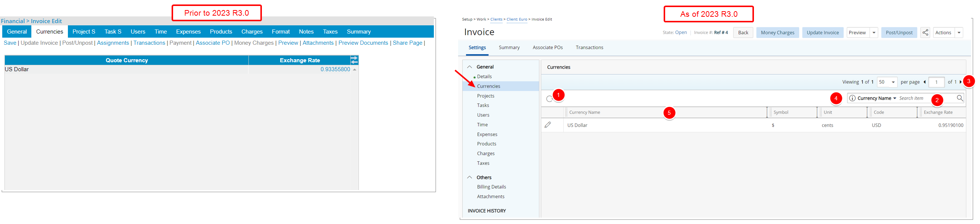Open the Actions dropdown arrow
Image resolution: width=980 pixels, height=224 pixels.
[959, 33]
